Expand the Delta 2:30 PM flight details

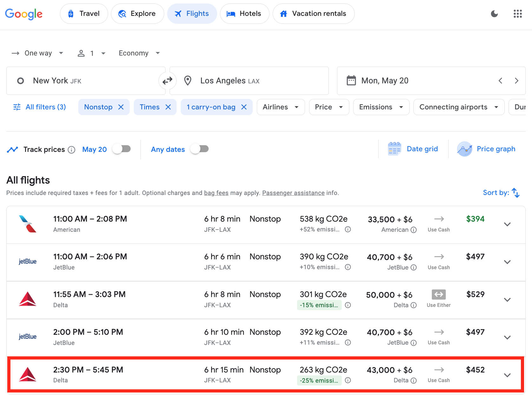pos(507,375)
